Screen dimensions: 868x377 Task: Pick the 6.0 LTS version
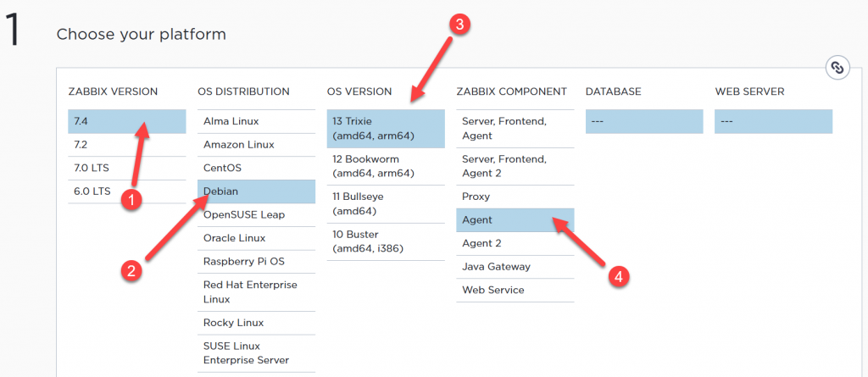pyautogui.click(x=126, y=191)
